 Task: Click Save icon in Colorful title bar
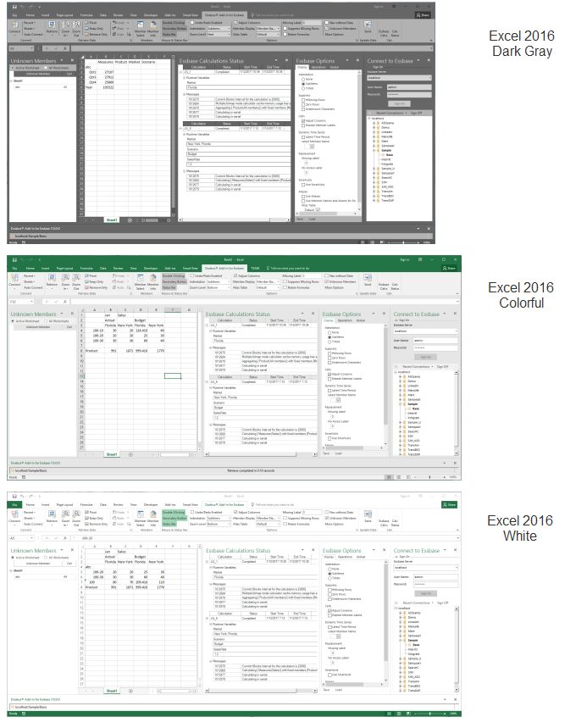click(14, 260)
